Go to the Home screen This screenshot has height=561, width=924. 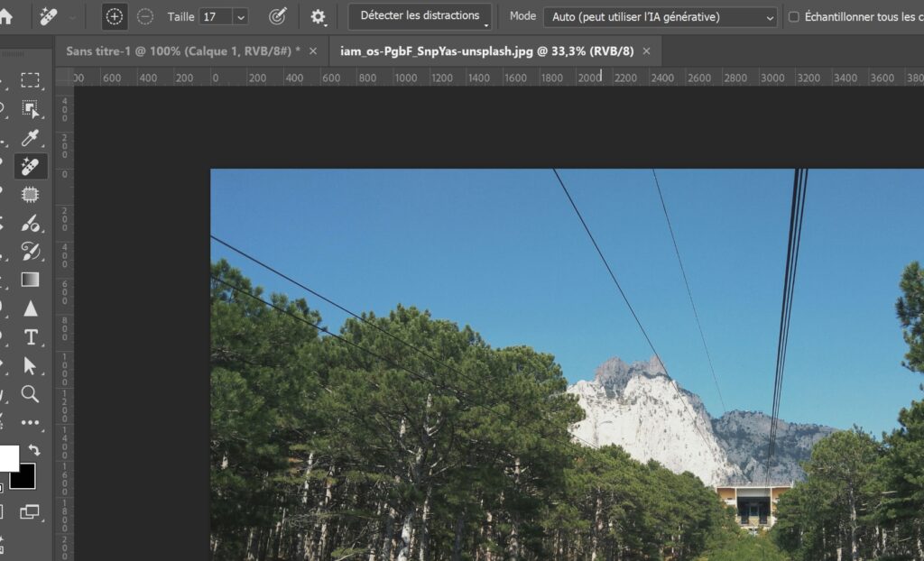5,16
